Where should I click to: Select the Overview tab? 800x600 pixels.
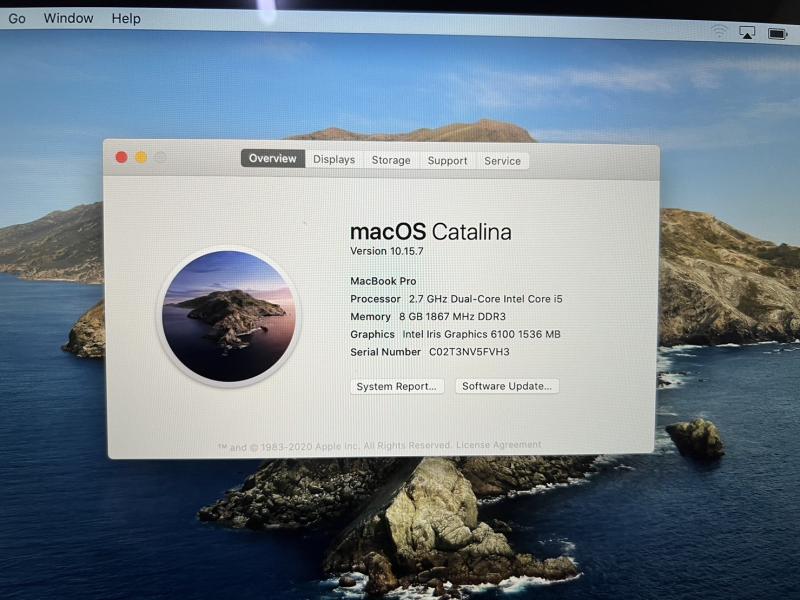tap(272, 159)
